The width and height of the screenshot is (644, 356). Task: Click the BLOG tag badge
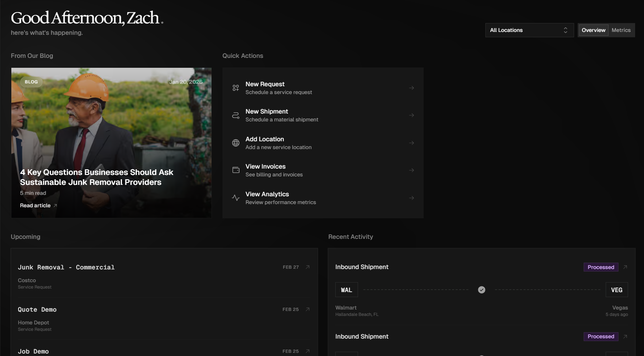pos(31,82)
